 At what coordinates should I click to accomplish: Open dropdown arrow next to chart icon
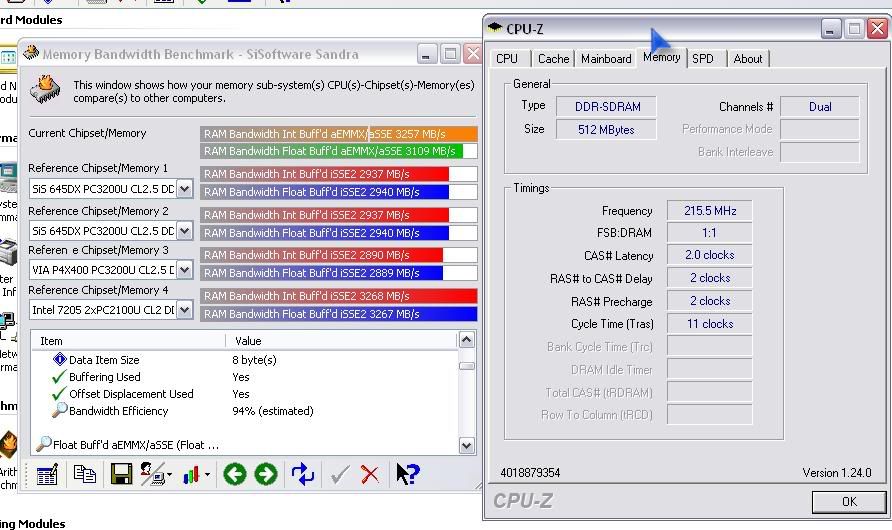pos(207,475)
